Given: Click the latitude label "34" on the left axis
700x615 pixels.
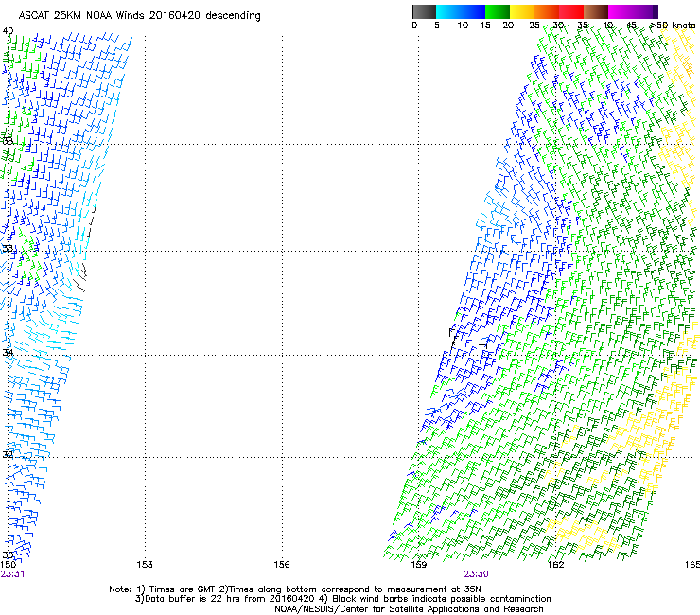Looking at the screenshot, I should 8,352.
